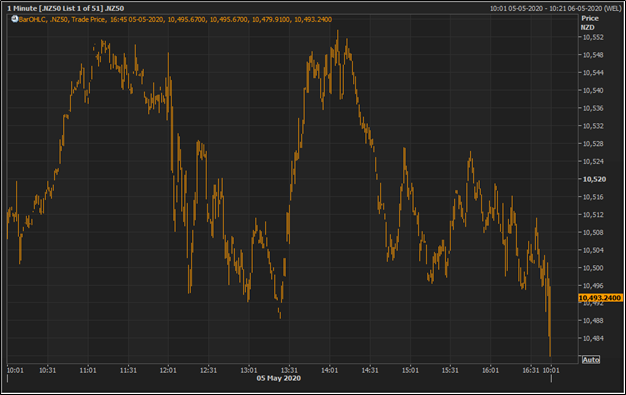Click the Price NZD axis label
Image resolution: width=626 pixels, height=395 pixels.
coord(589,23)
